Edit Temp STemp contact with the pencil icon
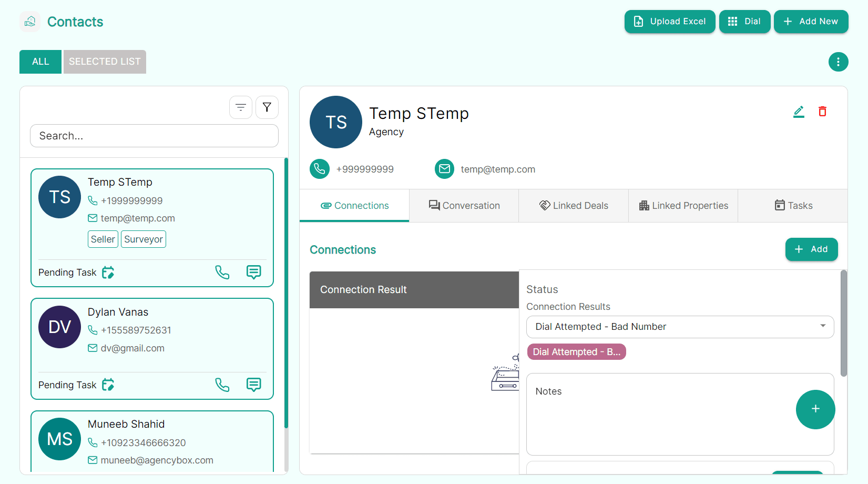868x484 pixels. [799, 112]
